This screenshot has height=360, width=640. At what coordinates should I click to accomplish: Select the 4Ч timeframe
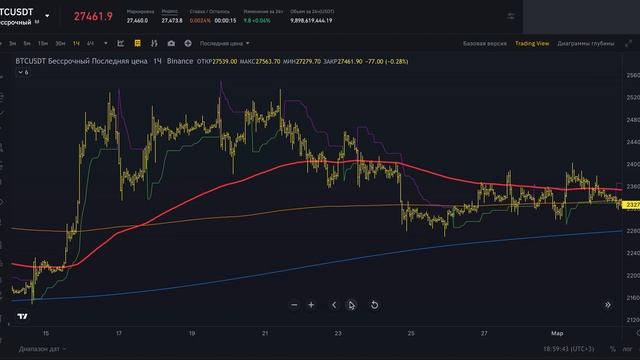90,43
